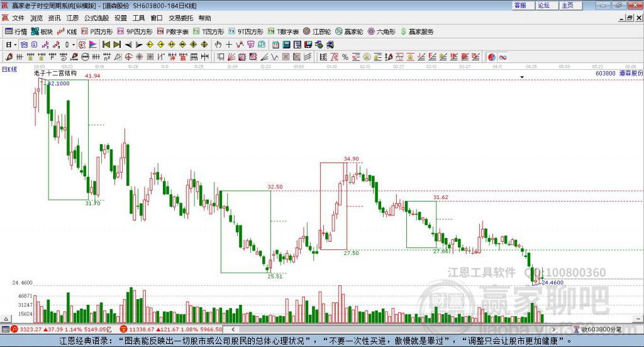Click the 老子十二宫结构 chart label
Image resolution: width=644 pixels, height=347 pixels.
click(55, 73)
